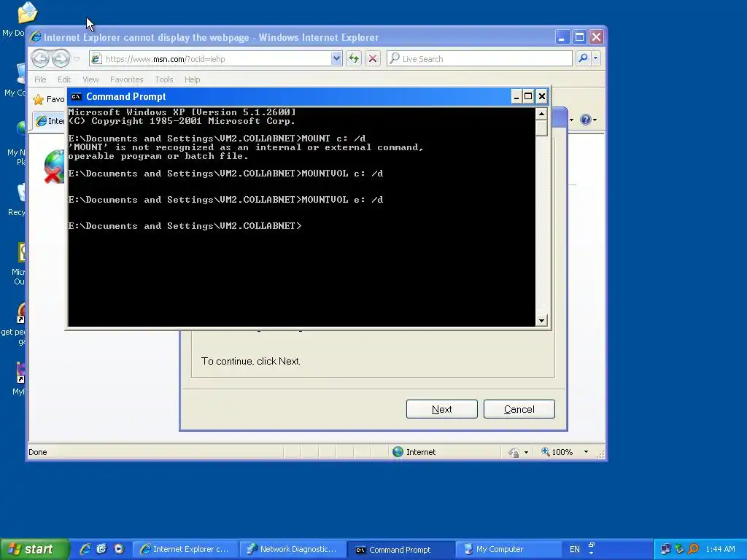Click the blue Help question mark icon
The image size is (747, 560).
(586, 120)
